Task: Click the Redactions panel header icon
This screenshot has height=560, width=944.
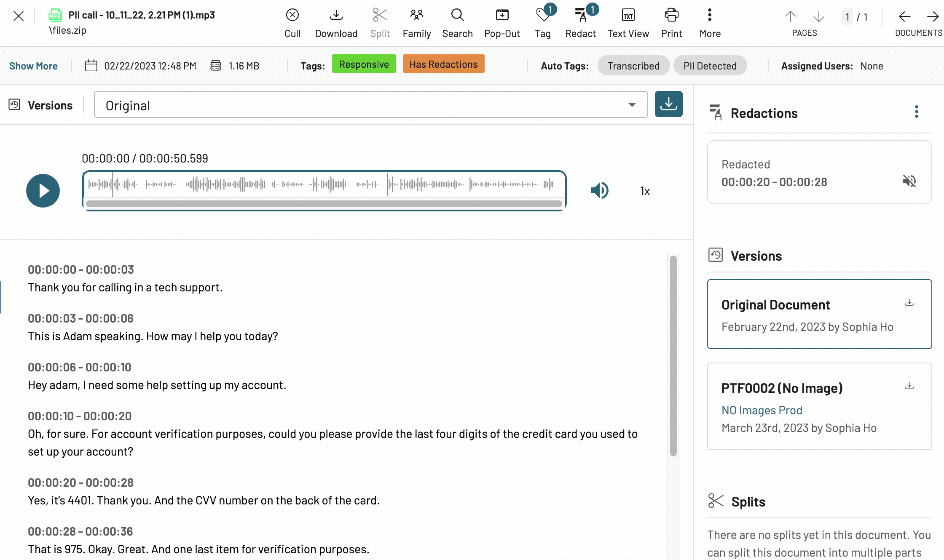Action: click(716, 112)
